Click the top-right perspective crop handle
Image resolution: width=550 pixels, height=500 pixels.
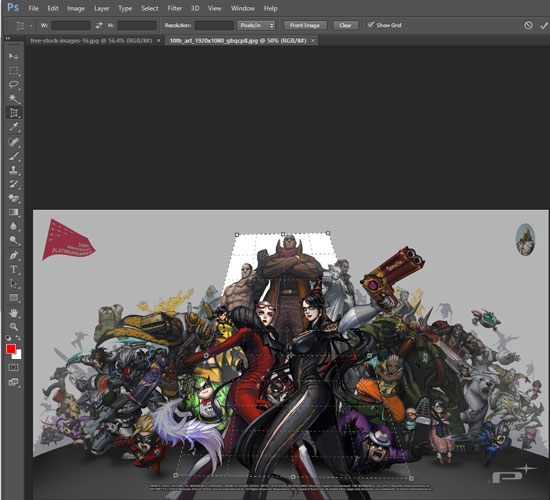(x=328, y=233)
